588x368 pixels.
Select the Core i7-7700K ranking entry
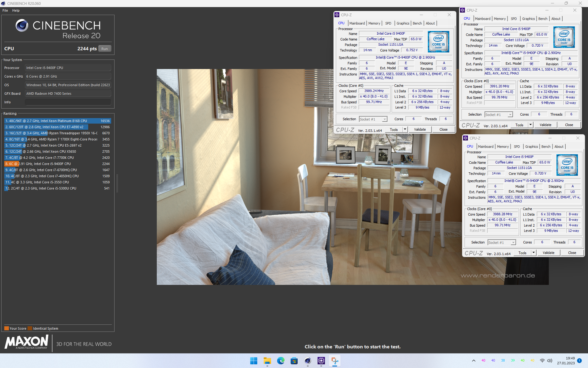(58, 158)
